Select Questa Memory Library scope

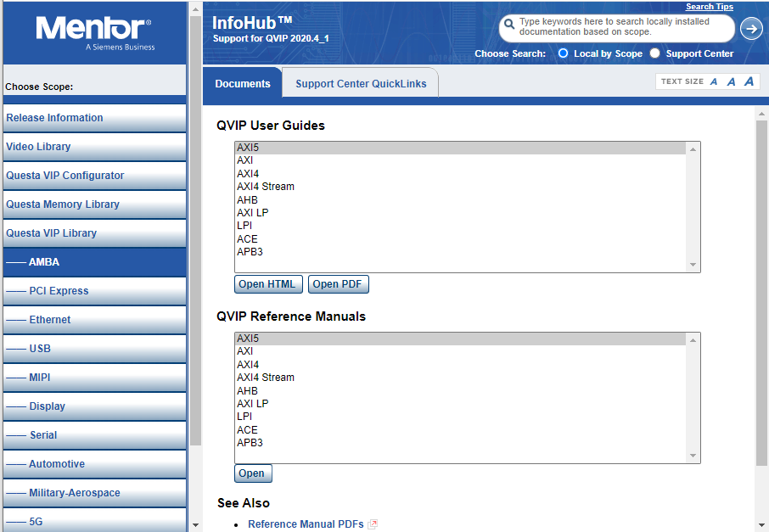[x=94, y=204]
